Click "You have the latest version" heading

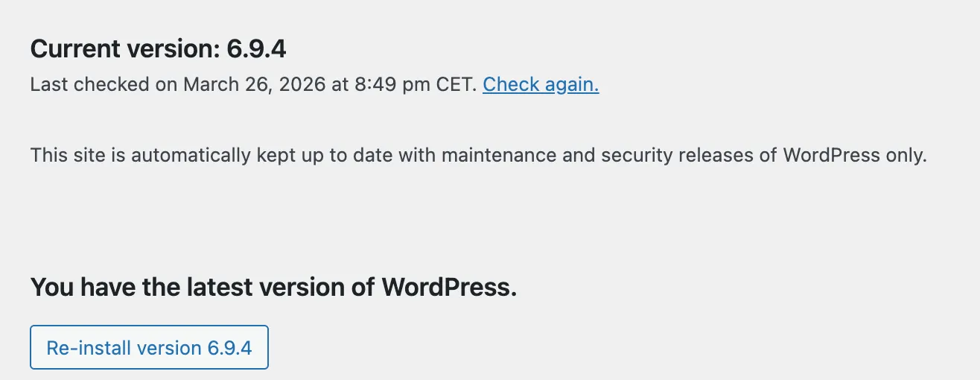click(273, 287)
